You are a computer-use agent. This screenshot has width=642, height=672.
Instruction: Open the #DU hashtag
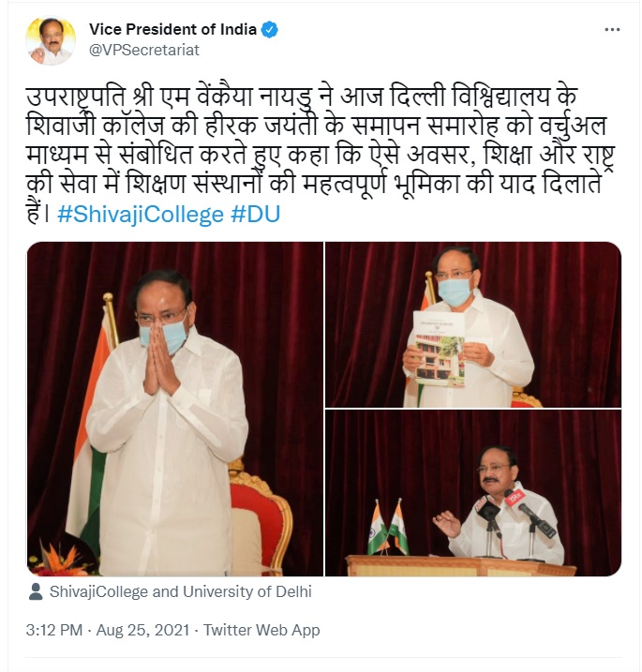[256, 215]
